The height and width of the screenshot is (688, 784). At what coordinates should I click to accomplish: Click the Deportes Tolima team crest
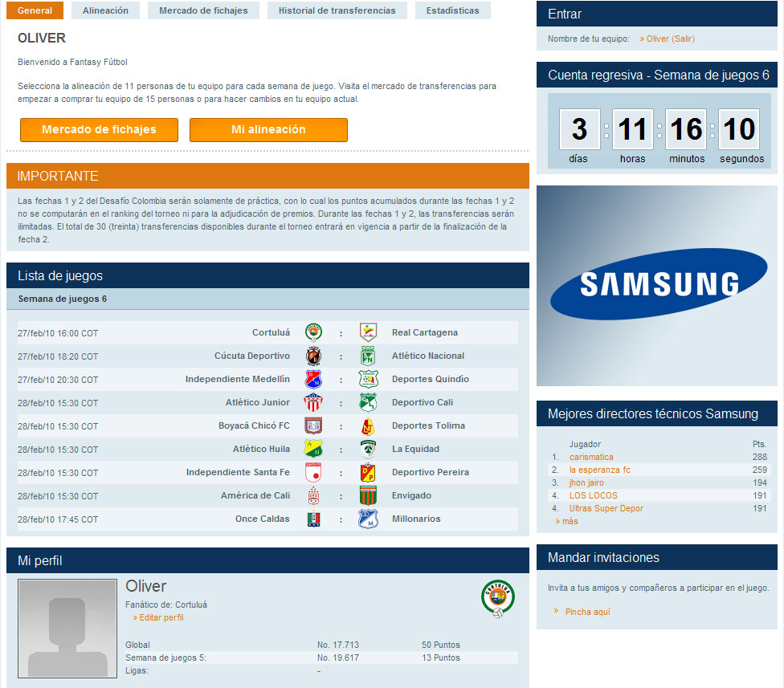368,425
